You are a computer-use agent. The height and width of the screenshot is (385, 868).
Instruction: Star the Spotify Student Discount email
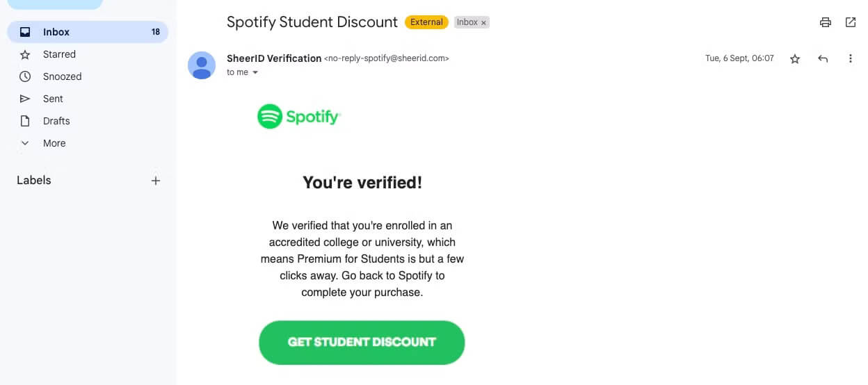(x=795, y=59)
